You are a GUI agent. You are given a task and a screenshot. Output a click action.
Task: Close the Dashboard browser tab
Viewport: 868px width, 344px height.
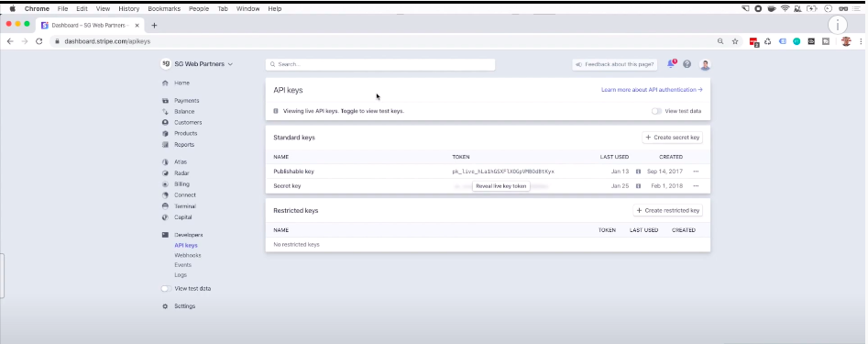pos(137,26)
